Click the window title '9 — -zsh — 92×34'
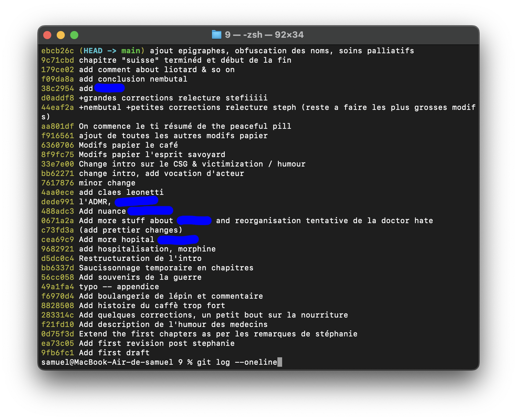Viewport: 517px width, 420px height. click(264, 35)
